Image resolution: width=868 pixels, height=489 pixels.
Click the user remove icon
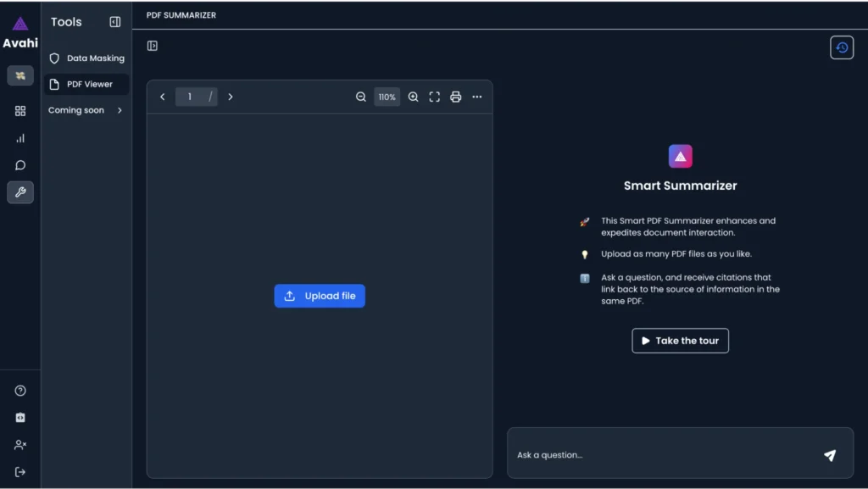20,445
